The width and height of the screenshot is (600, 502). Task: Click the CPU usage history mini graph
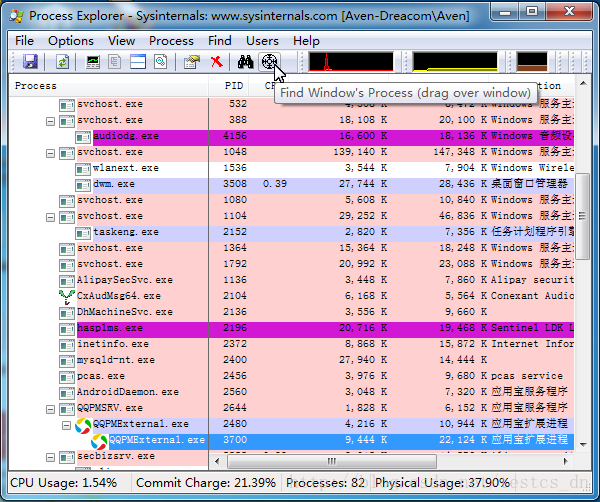(351, 62)
